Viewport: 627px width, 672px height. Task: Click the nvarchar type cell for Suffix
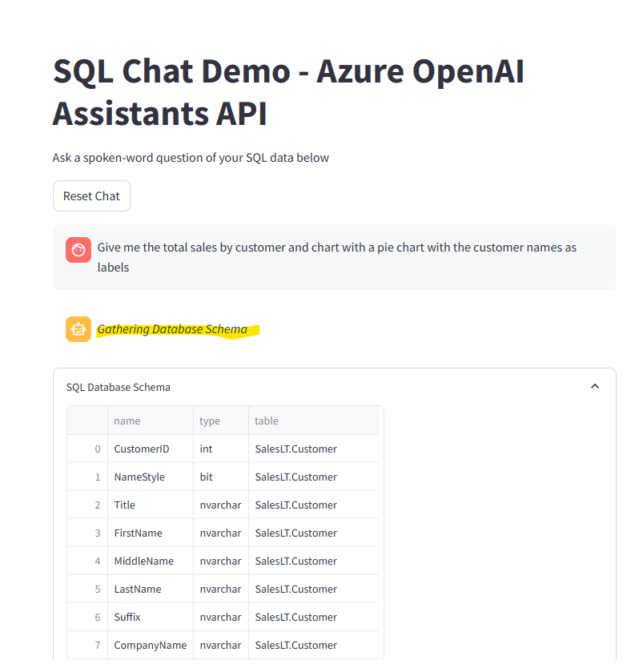click(221, 617)
